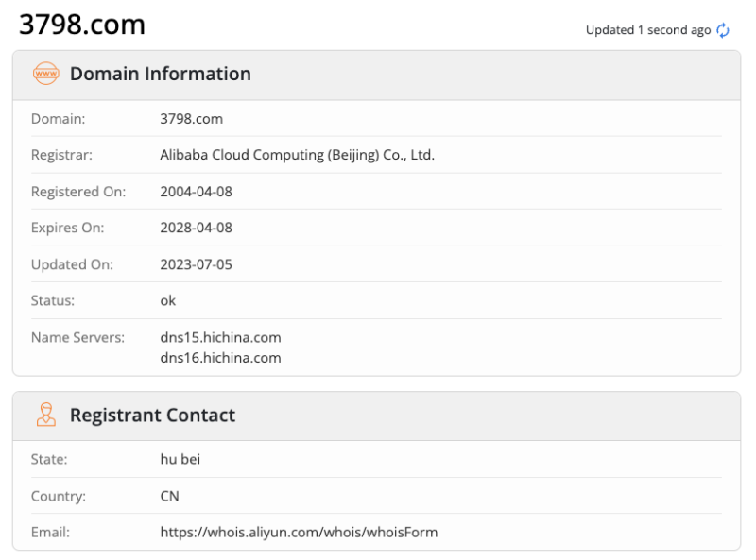The height and width of the screenshot is (560, 756).
Task: Click the domain status value ok
Action: pyautogui.click(x=167, y=300)
